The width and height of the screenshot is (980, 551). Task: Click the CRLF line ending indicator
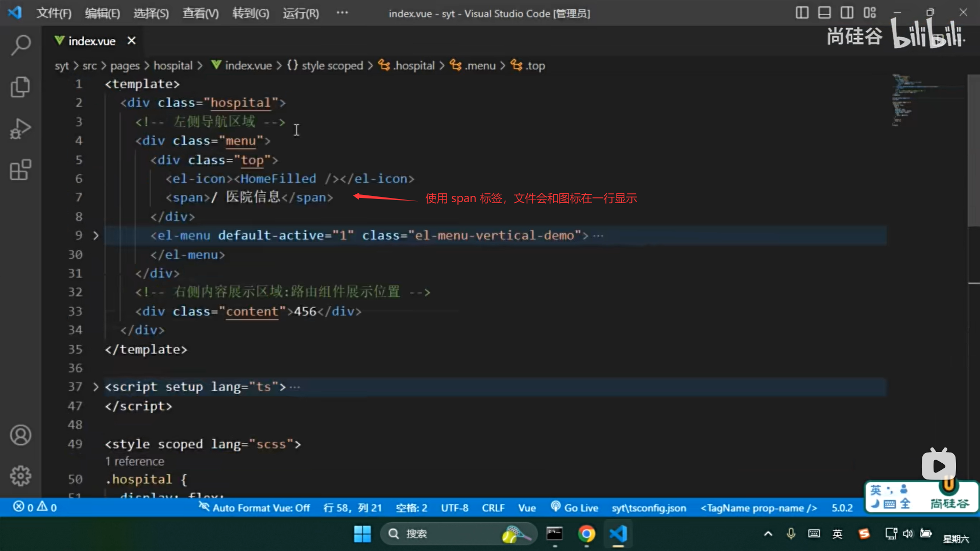point(493,508)
